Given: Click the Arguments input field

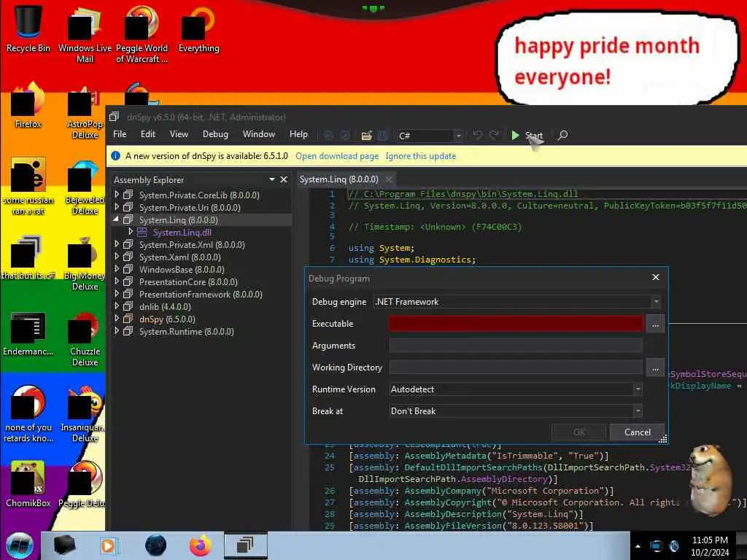Looking at the screenshot, I should point(516,345).
